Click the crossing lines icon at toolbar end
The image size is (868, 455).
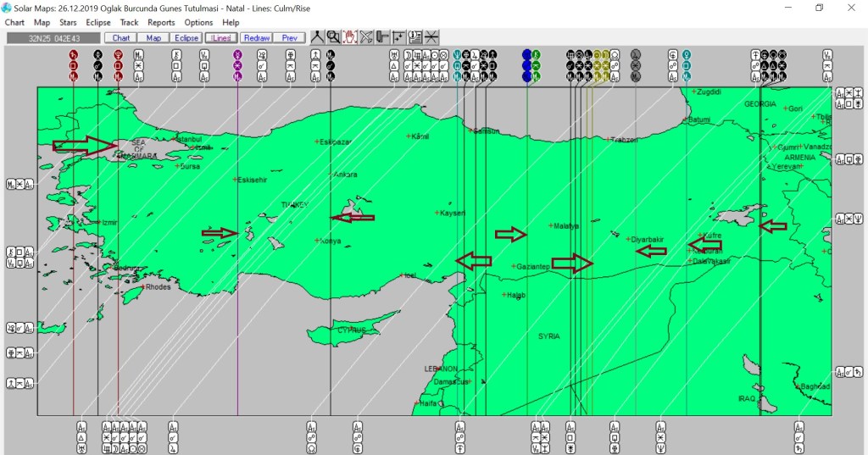pos(431,37)
